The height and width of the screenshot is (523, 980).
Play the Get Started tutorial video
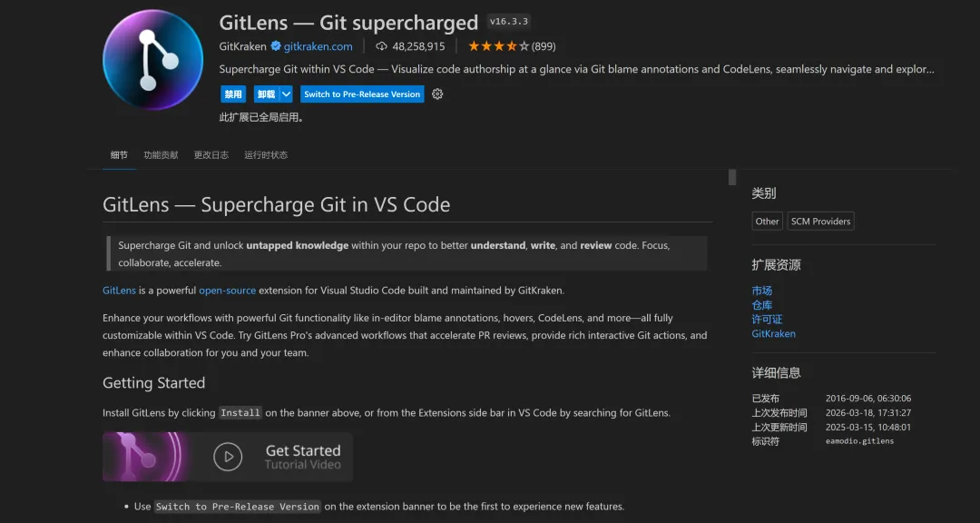(x=228, y=456)
